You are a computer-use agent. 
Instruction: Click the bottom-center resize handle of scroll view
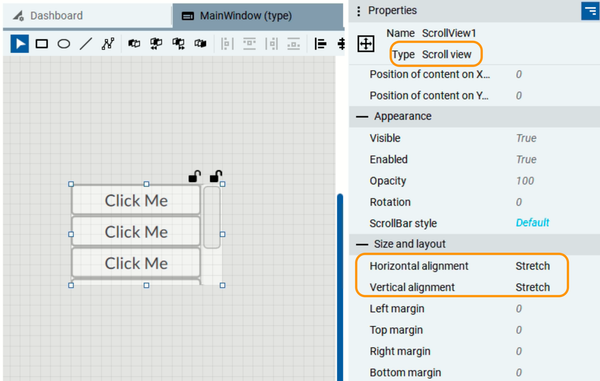click(x=146, y=285)
